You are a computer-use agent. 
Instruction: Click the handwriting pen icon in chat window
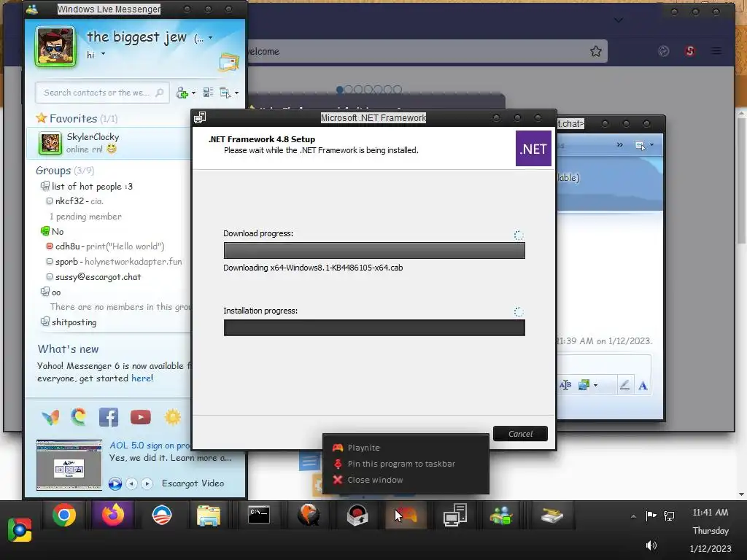click(624, 385)
